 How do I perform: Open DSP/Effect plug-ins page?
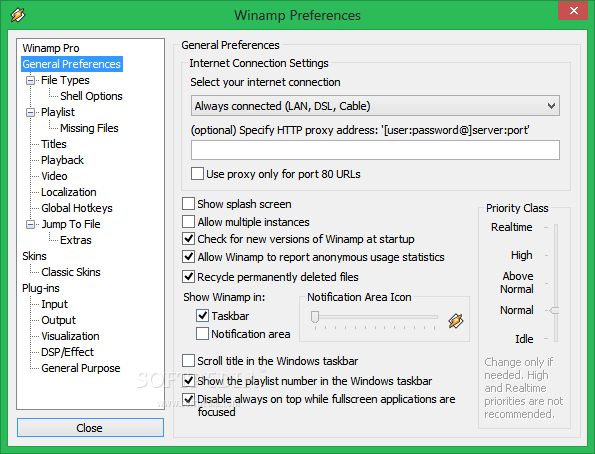click(x=67, y=352)
